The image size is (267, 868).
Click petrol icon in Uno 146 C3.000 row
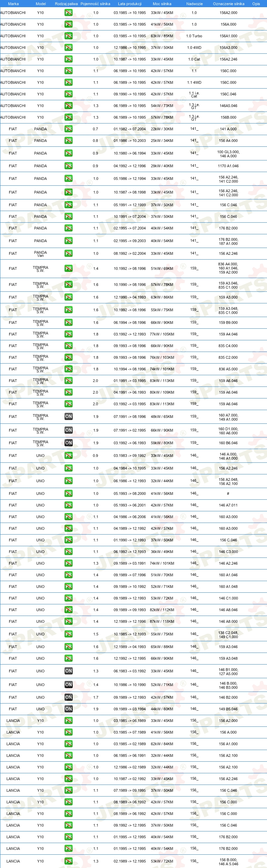pyautogui.click(x=68, y=552)
